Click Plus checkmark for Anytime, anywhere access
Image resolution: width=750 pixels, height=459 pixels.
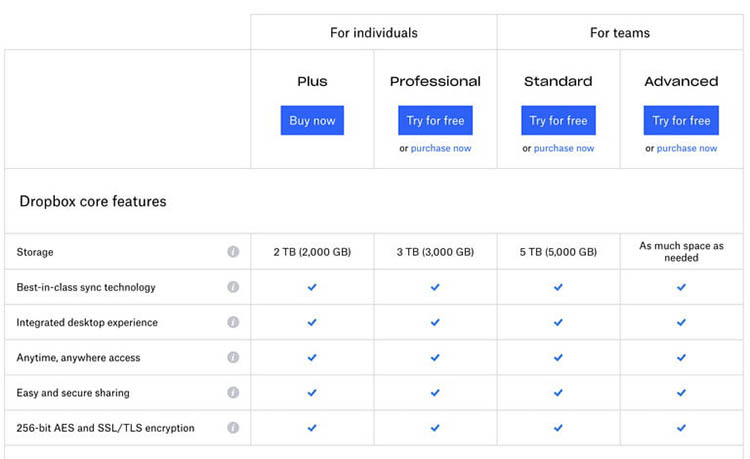pos(312,357)
